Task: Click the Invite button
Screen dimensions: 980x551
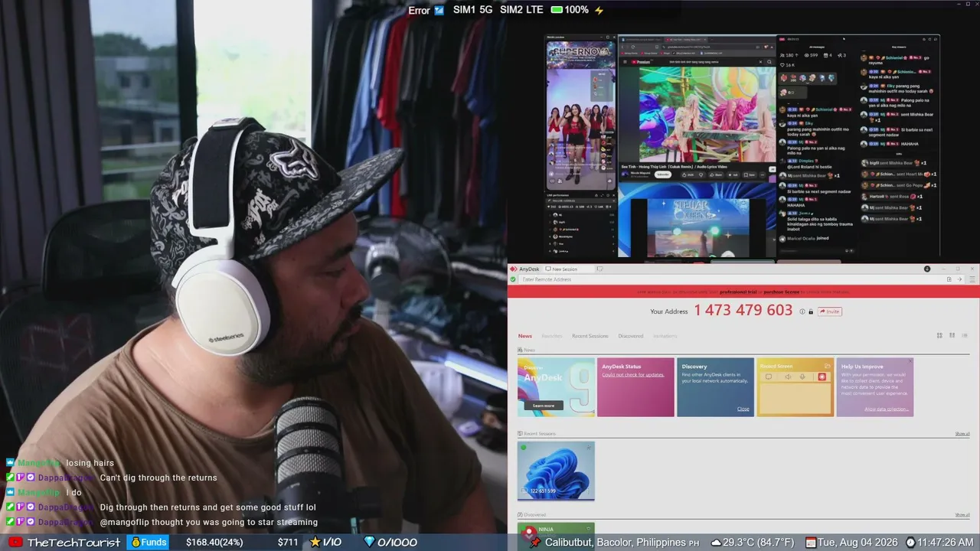Action: click(830, 311)
